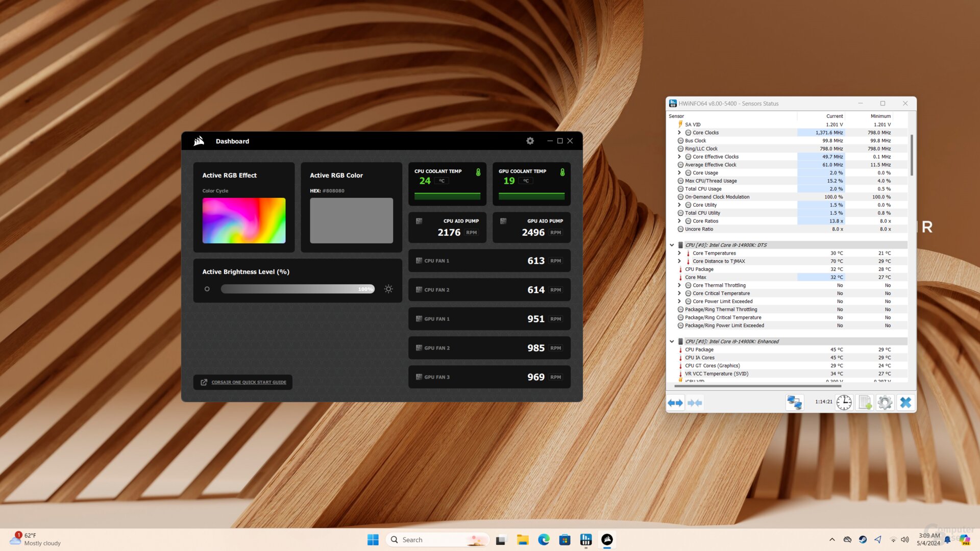
Task: Click the CPU AIO Pump icon
Action: tap(419, 221)
